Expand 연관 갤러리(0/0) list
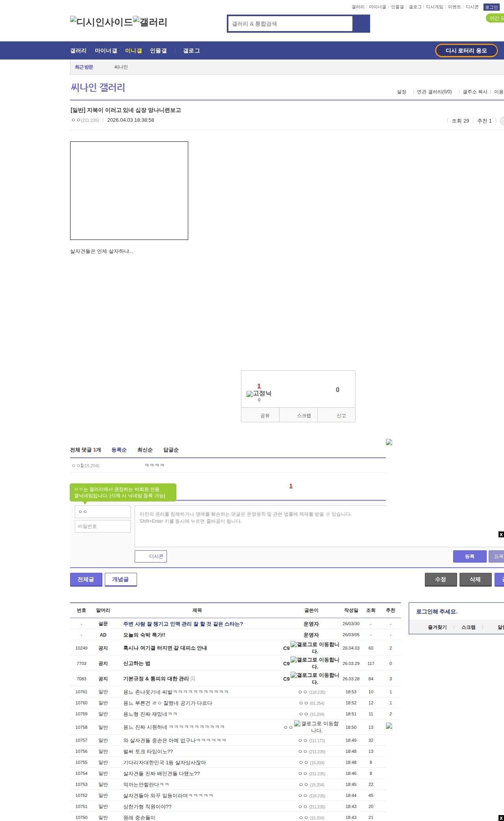This screenshot has width=504, height=821. click(434, 92)
